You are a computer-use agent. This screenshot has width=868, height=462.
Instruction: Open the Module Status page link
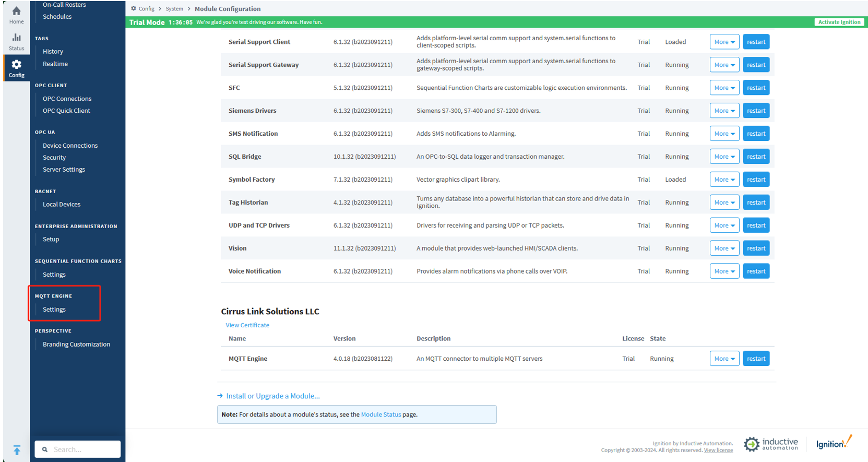(x=381, y=414)
